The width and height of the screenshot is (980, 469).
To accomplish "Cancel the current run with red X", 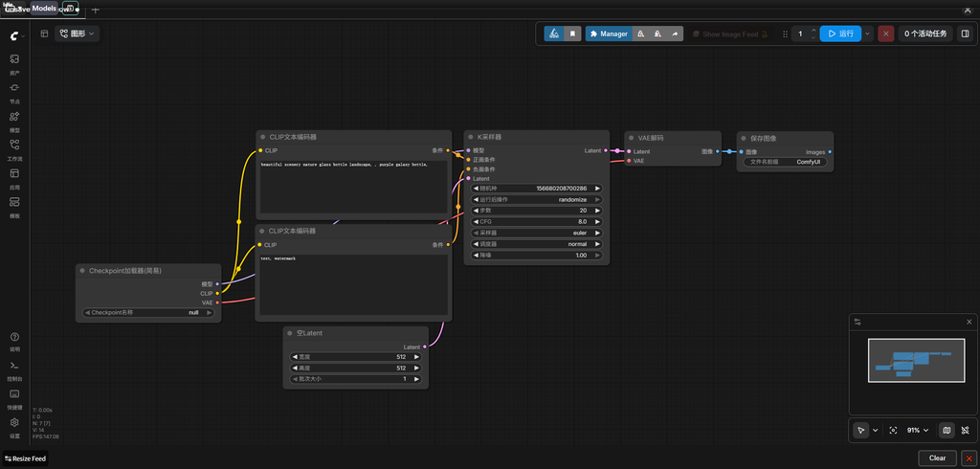I will (x=885, y=33).
